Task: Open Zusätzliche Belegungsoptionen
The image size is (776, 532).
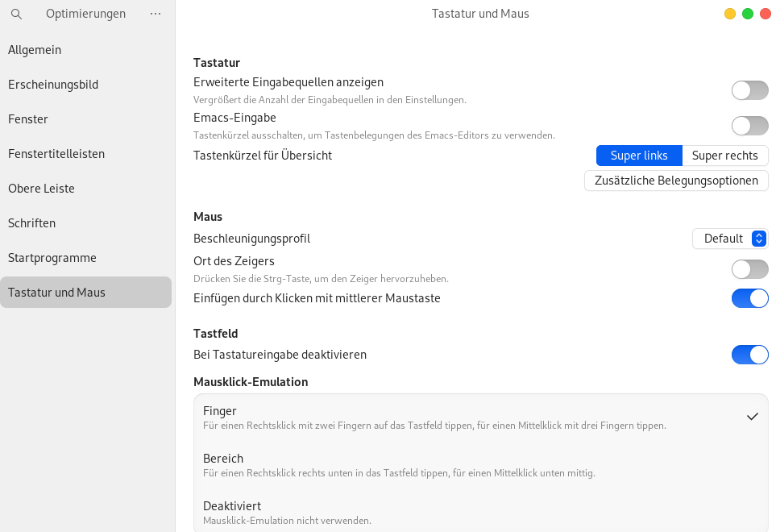Action: click(676, 181)
